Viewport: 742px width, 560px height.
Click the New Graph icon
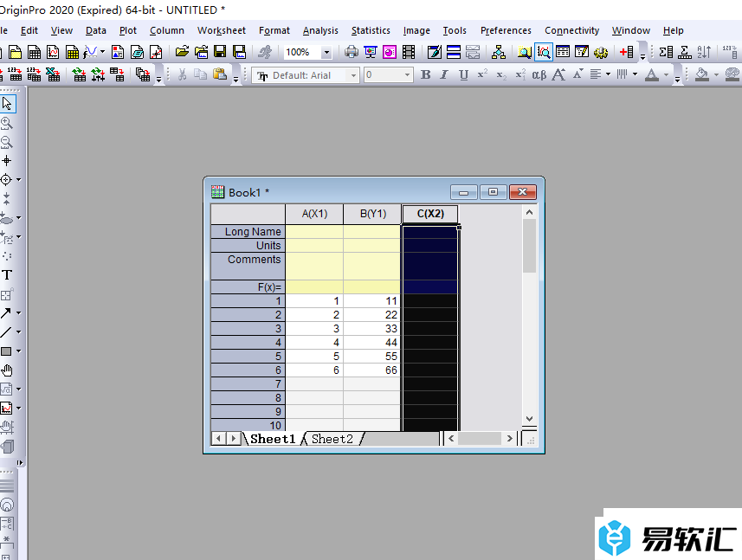coord(53,52)
